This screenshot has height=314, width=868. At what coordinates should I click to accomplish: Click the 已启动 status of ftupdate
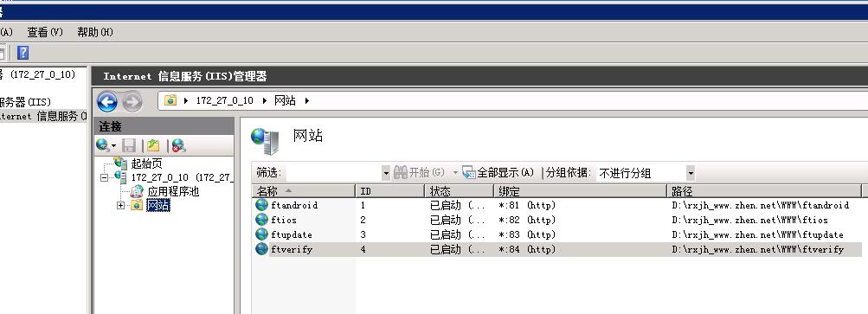[x=458, y=234]
